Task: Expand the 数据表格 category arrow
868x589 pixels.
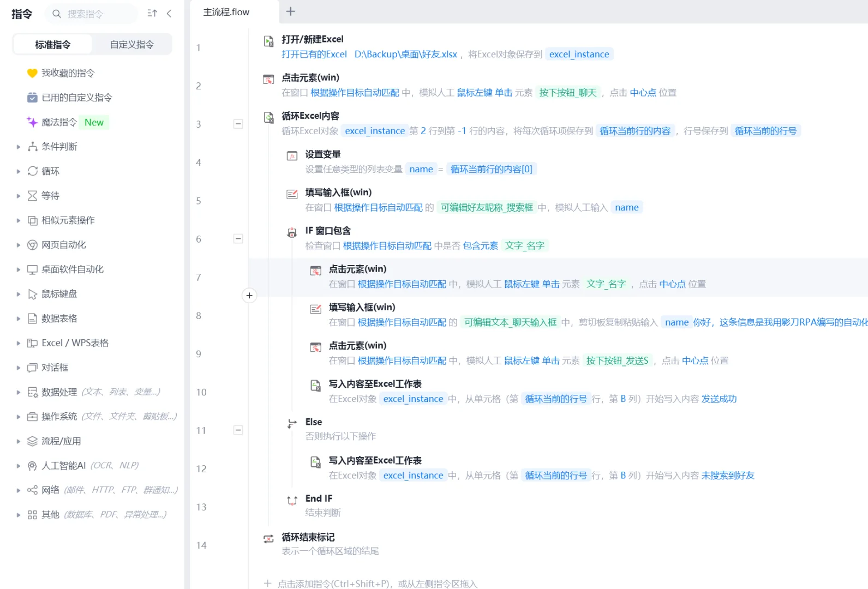Action: click(18, 318)
